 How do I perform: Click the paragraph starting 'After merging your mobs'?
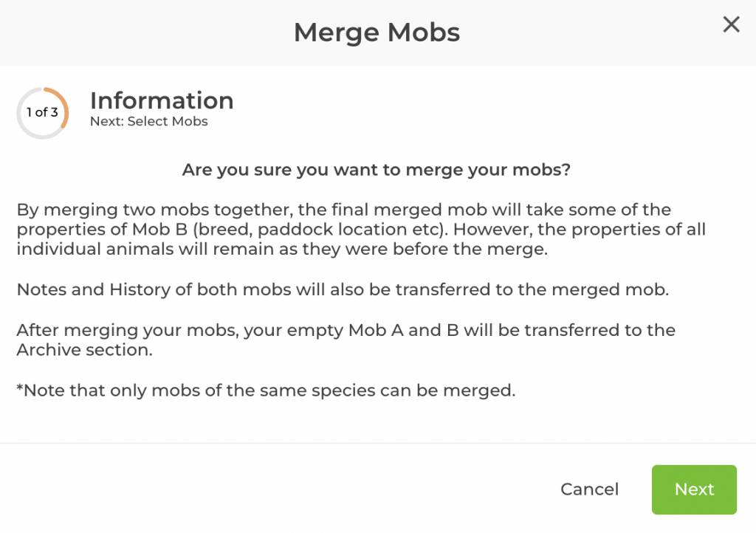click(x=346, y=330)
